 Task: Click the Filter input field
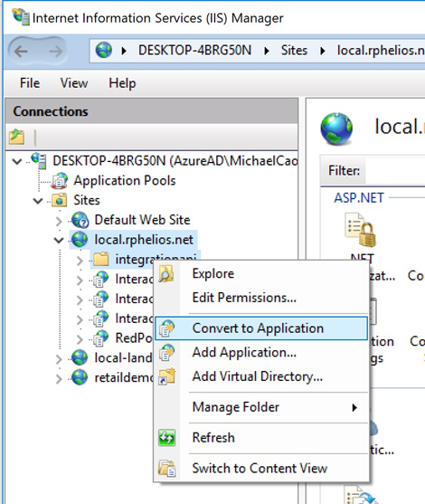[395, 170]
